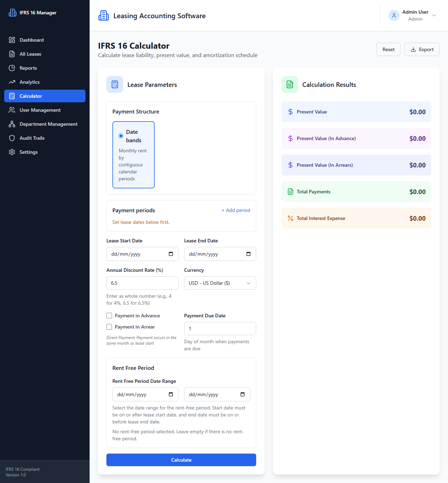The image size is (448, 483).
Task: Expand the Admin User account menu chevron
Action: tap(434, 15)
